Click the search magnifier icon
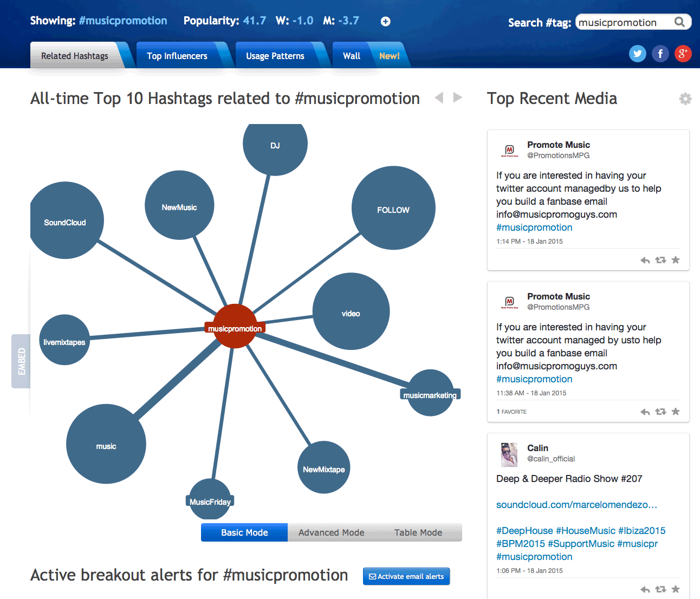Screen dimensions: 700x599 point(679,22)
